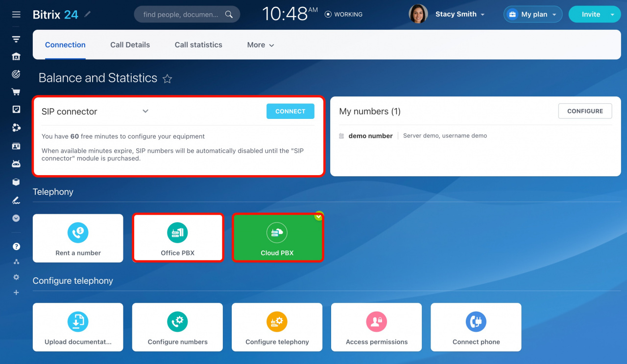Image resolution: width=627 pixels, height=364 pixels.
Task: Open the shopping cart sidebar icon
Action: click(x=16, y=91)
